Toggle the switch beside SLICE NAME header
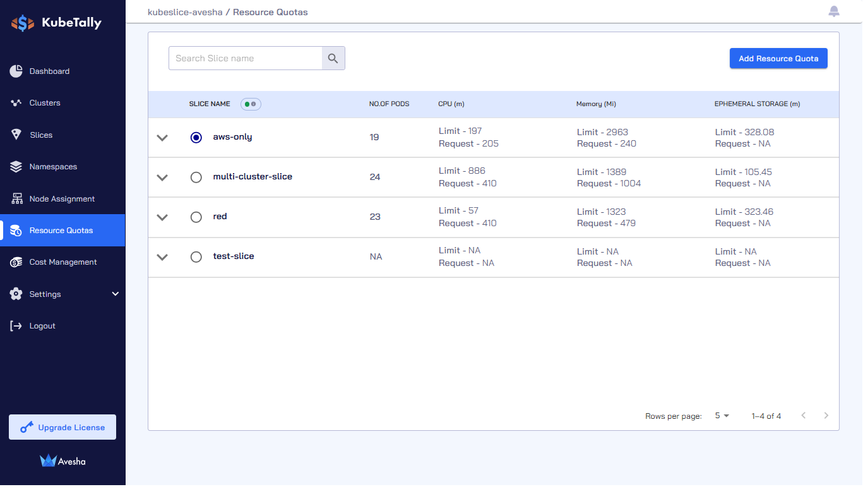The width and height of the screenshot is (868, 494). click(x=251, y=104)
